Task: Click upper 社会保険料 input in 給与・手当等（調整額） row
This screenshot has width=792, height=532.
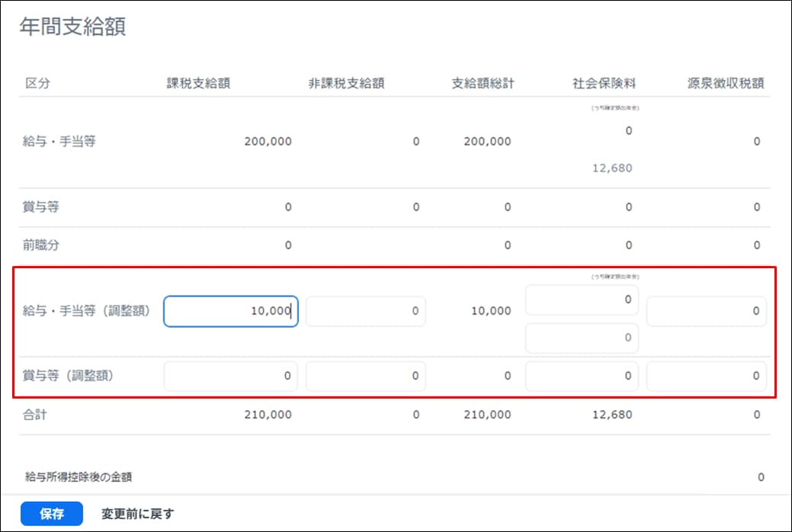Action: [582, 300]
